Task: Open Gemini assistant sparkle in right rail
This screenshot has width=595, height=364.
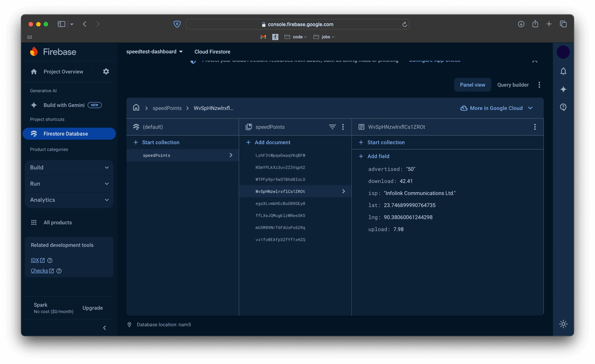Action: (x=563, y=89)
